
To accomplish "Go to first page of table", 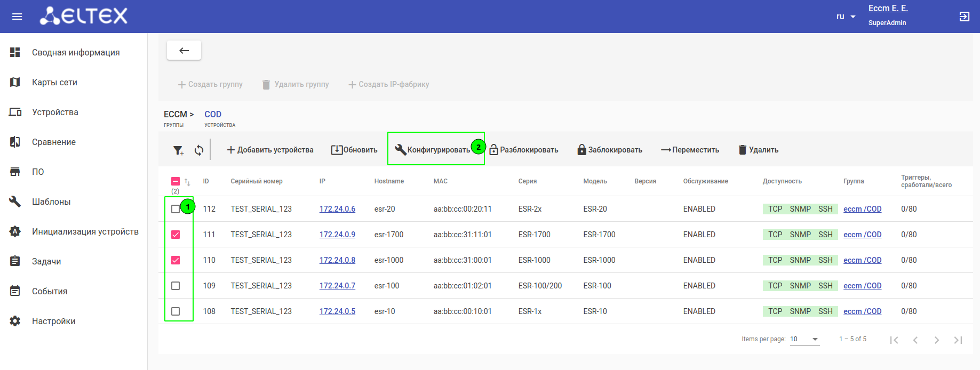I will pyautogui.click(x=894, y=340).
